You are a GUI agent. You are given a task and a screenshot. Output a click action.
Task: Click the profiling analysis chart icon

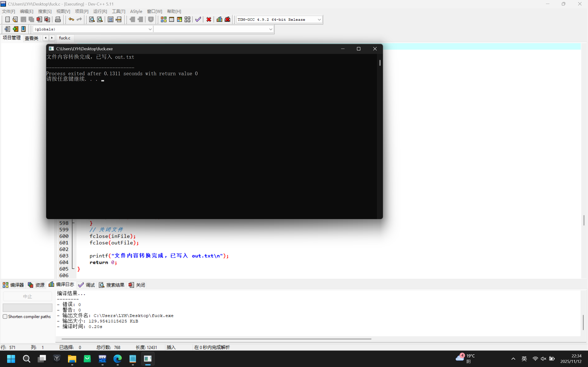click(219, 19)
